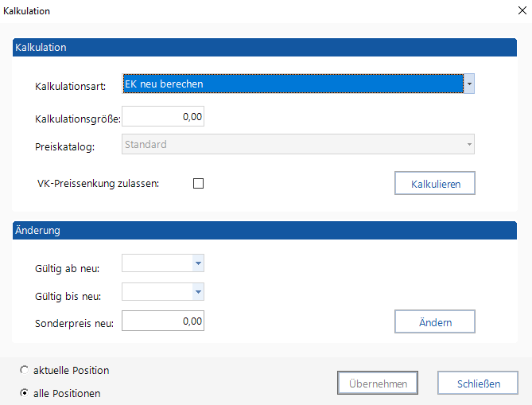
Task: Focus the Sonderpreis neu input field
Action: click(163, 321)
